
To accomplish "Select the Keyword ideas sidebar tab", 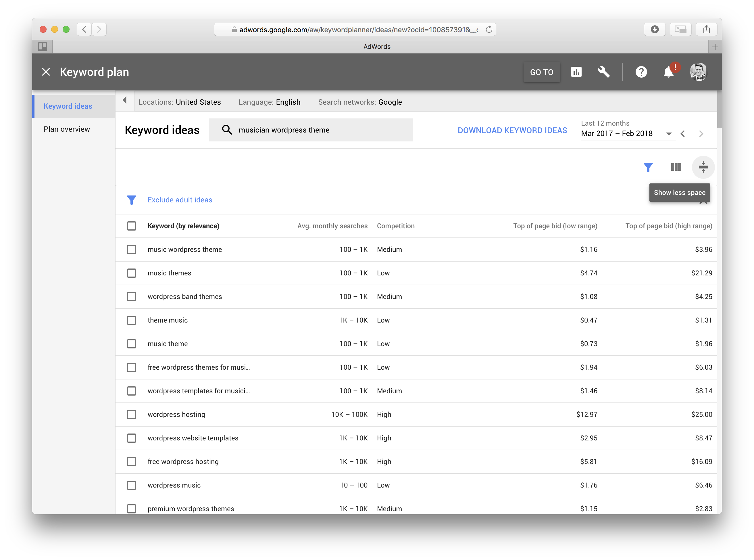I will (68, 106).
